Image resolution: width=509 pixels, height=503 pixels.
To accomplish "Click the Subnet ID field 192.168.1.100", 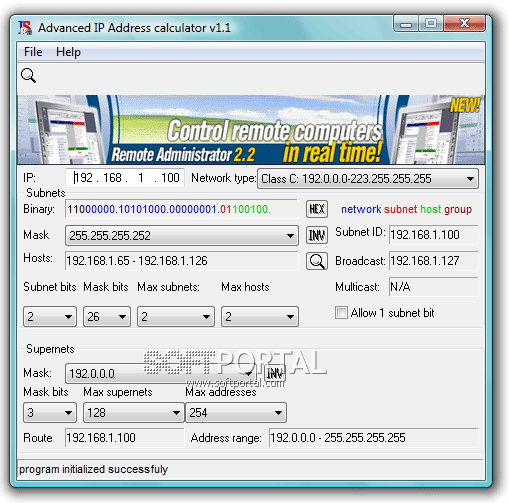I will (x=434, y=235).
